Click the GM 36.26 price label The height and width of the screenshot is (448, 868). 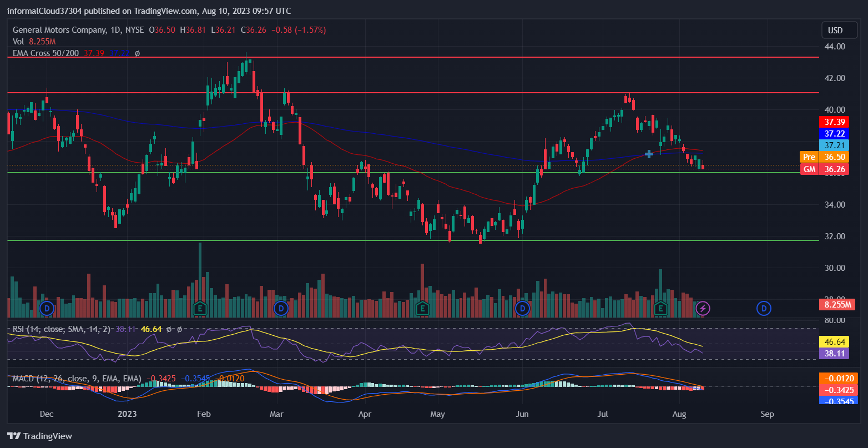click(x=824, y=169)
